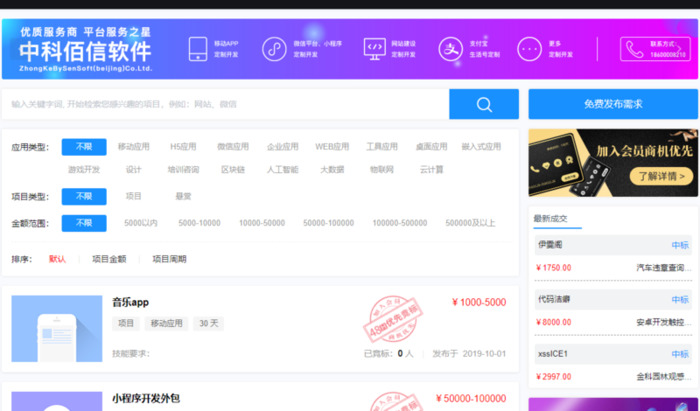The width and height of the screenshot is (700, 411).
Task: Click 中标 next to 伊露阁
Action: [x=680, y=245]
